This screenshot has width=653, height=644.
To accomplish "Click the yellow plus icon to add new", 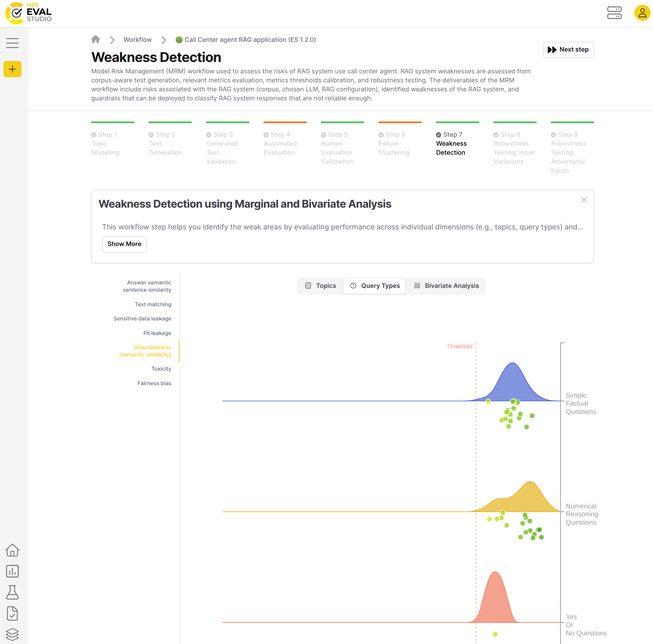I will click(12, 69).
